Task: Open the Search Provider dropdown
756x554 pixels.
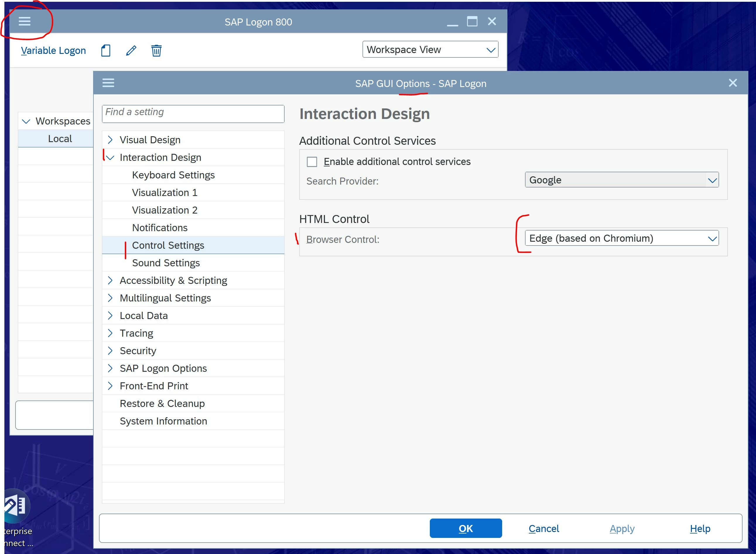Action: (x=621, y=180)
